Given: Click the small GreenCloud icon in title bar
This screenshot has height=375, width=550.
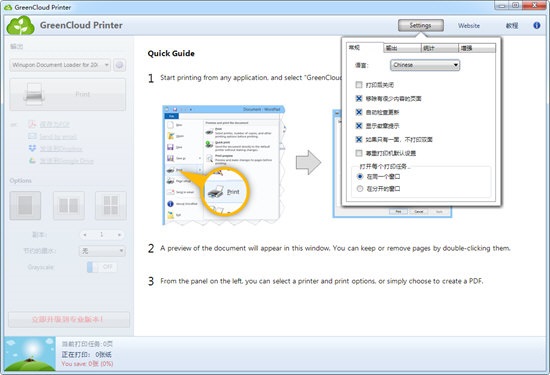Looking at the screenshot, I should point(8,7).
